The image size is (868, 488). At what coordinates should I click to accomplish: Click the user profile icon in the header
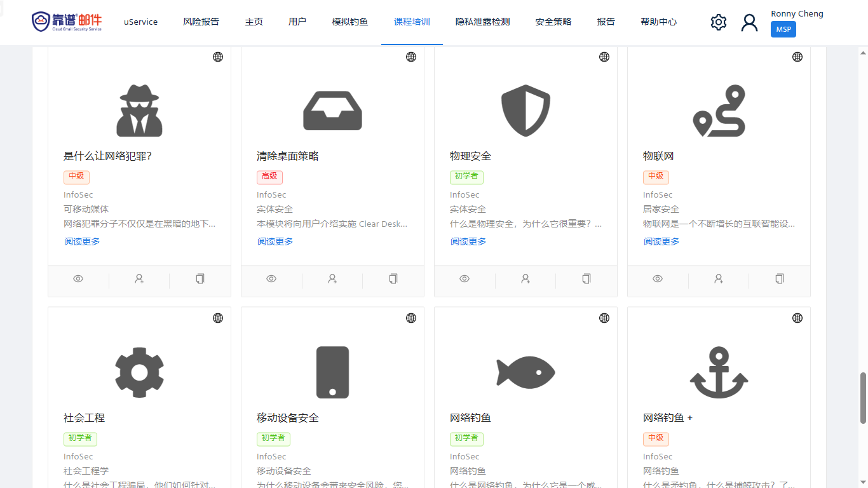pos(749,22)
